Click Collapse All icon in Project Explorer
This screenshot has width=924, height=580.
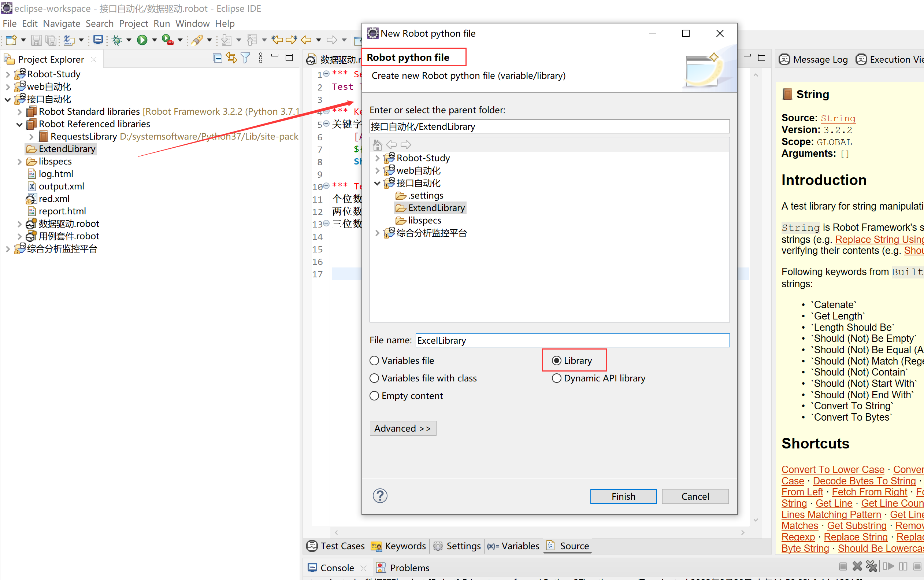click(218, 59)
